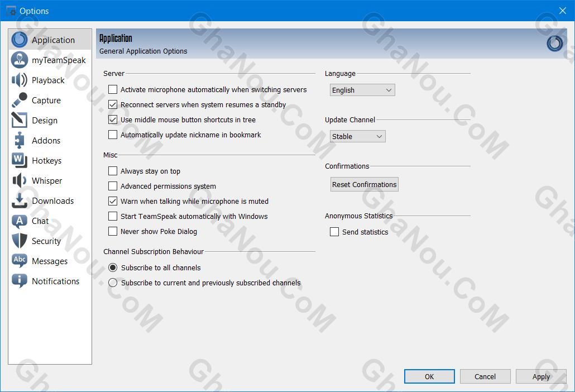
Task: Go to the Chat options page
Action: click(40, 221)
